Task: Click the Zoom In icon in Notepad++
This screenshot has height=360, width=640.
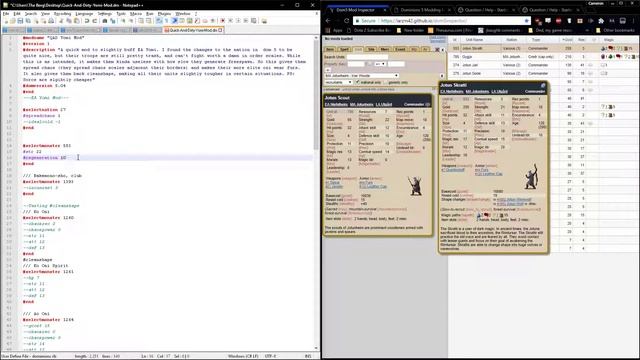Action: tap(122, 20)
